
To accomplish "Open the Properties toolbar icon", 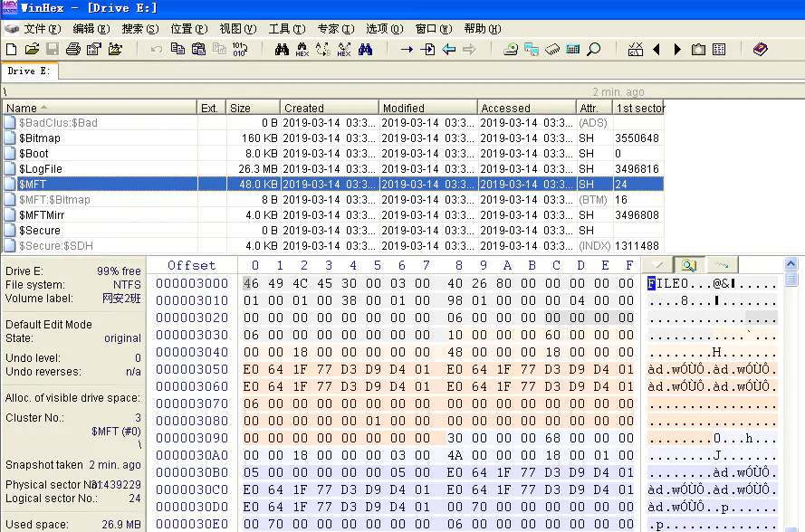I will coord(94,49).
